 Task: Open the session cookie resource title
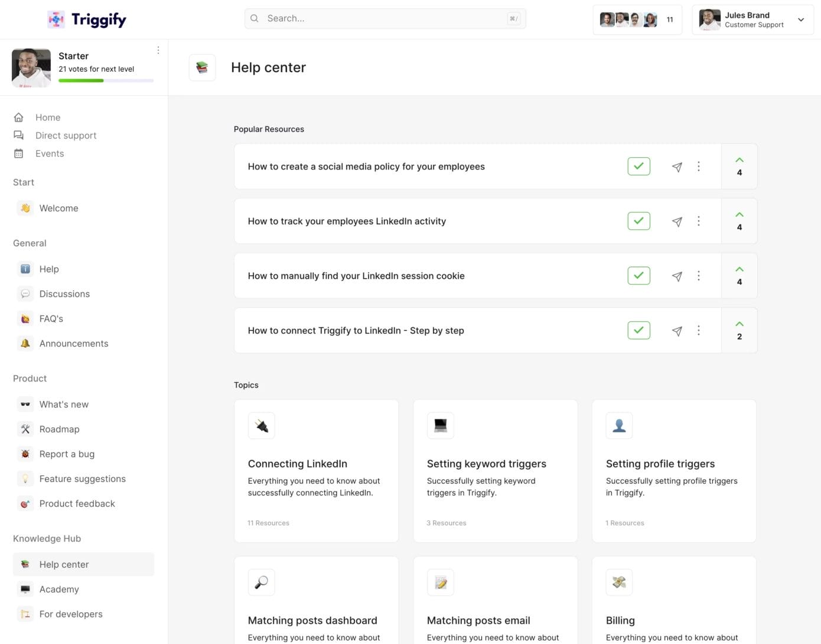coord(356,276)
